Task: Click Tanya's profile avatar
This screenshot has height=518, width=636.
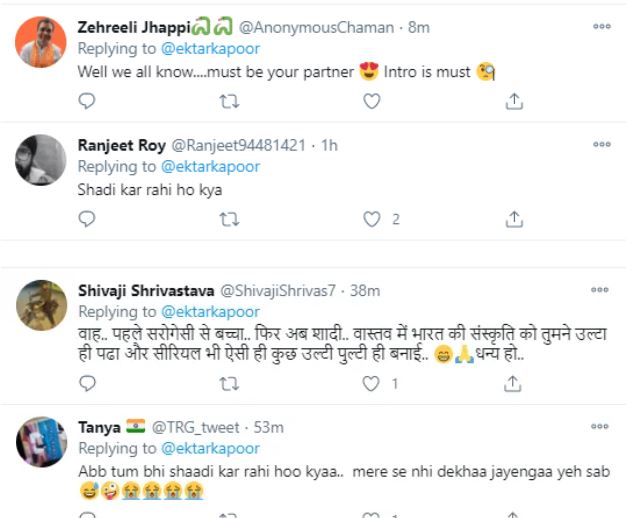Action: 42,441
